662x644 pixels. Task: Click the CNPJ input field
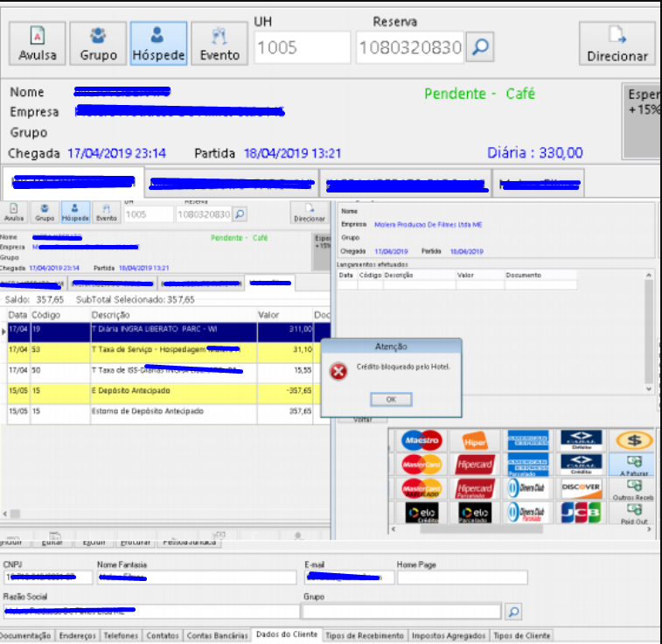(48, 577)
